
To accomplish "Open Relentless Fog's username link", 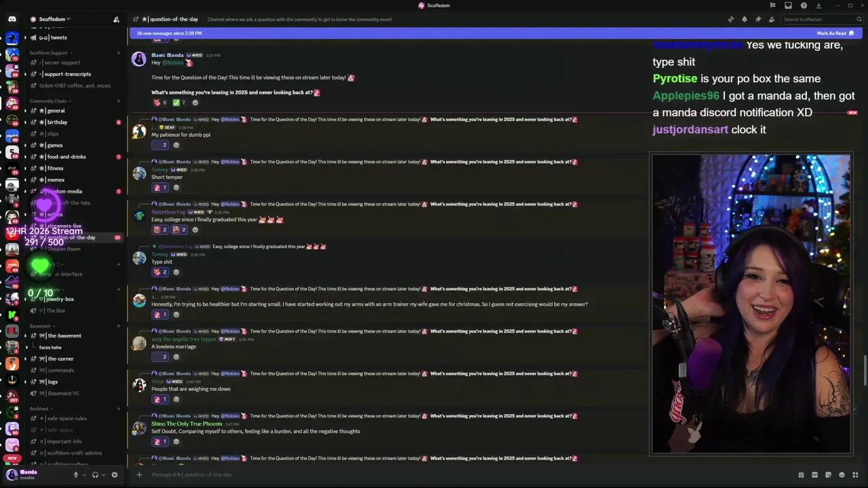I will (x=168, y=212).
